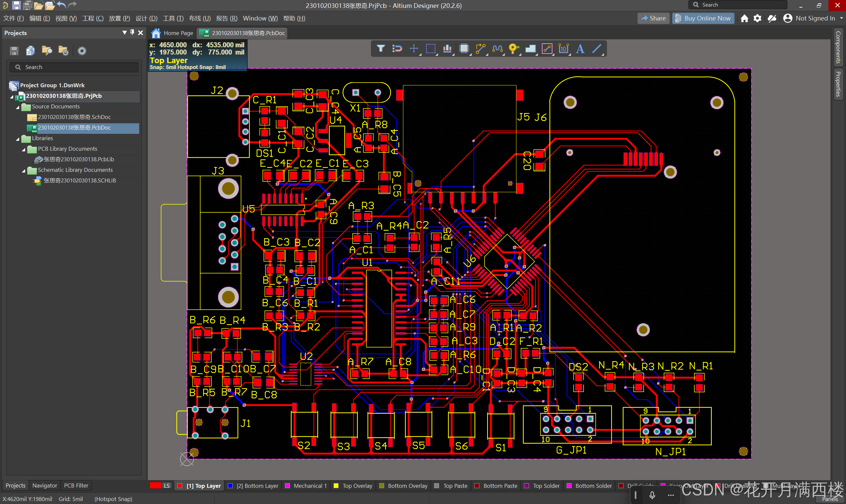Click the align objects bar-chart icon
The image size is (846, 504).
(x=447, y=49)
